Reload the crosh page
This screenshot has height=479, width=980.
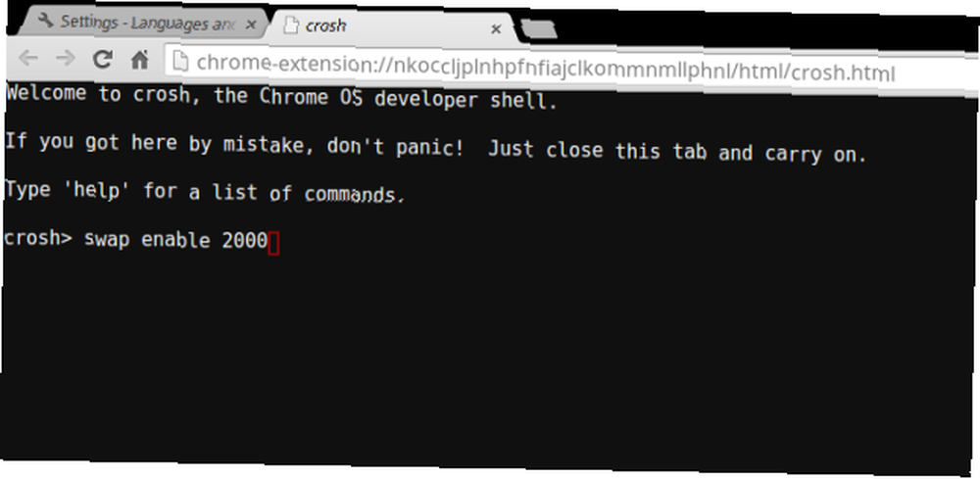[x=103, y=60]
